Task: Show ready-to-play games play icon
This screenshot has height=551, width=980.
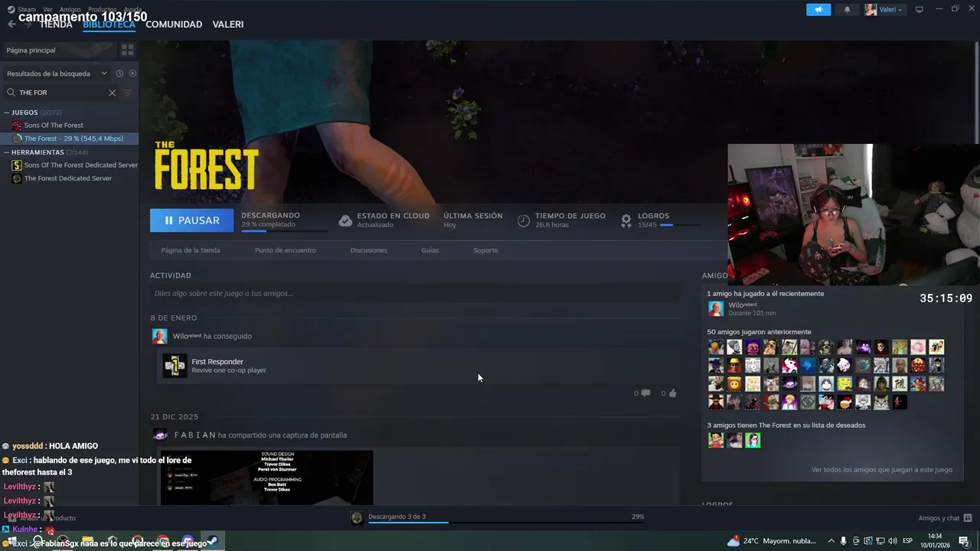Action: click(132, 73)
